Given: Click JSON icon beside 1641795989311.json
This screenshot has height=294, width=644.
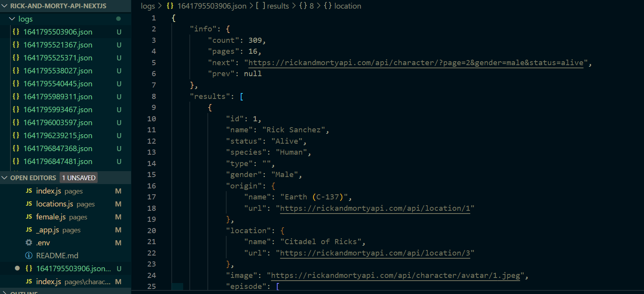Looking at the screenshot, I should (16, 96).
